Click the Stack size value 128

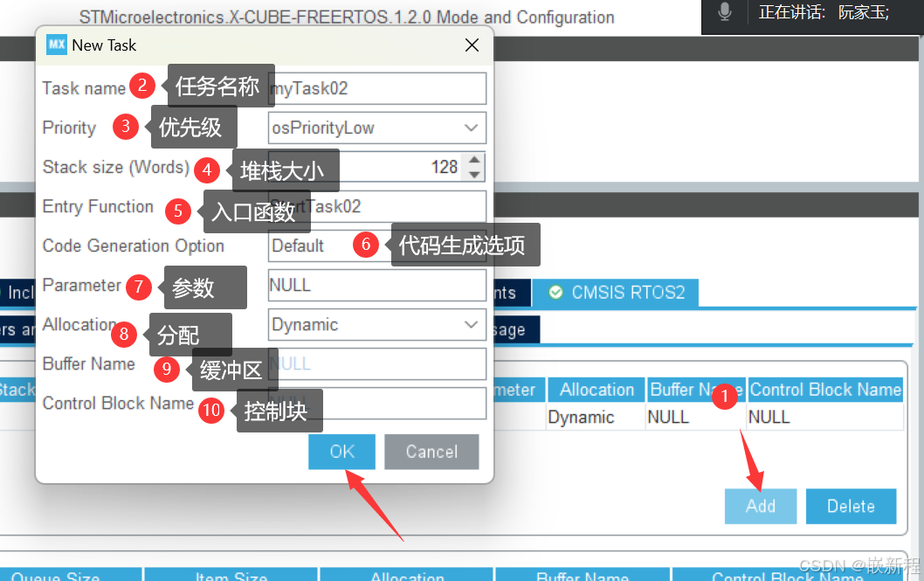coord(445,168)
